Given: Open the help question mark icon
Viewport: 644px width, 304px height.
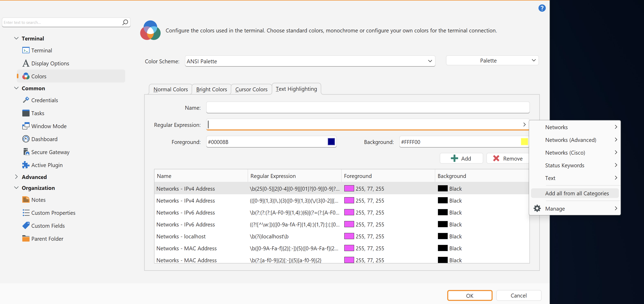Looking at the screenshot, I should point(542,8).
